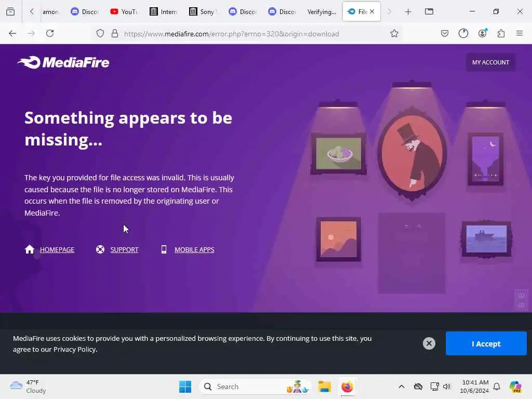
Task: Go back to the previous page
Action: (x=12, y=33)
